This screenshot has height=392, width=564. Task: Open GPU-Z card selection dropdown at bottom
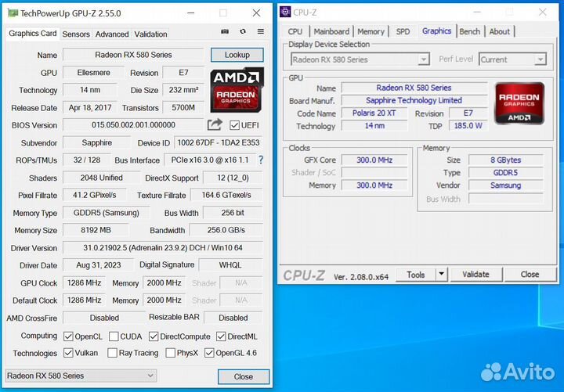click(x=81, y=376)
